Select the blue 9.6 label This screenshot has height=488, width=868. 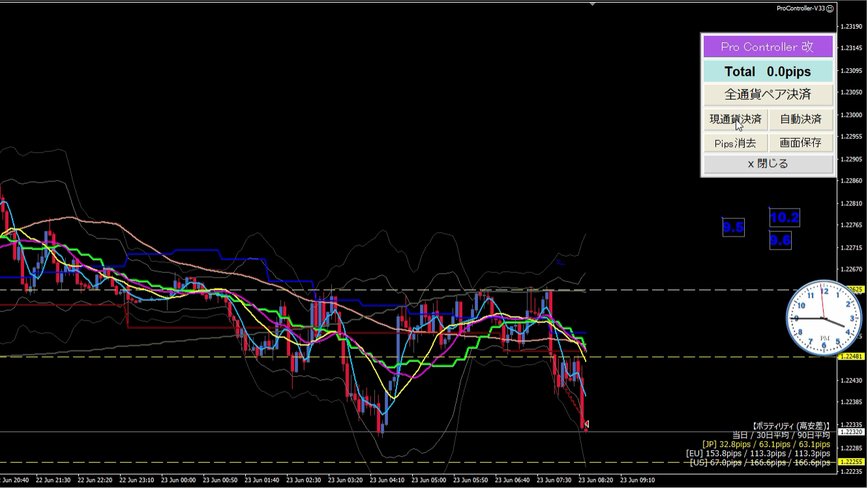pyautogui.click(x=780, y=240)
